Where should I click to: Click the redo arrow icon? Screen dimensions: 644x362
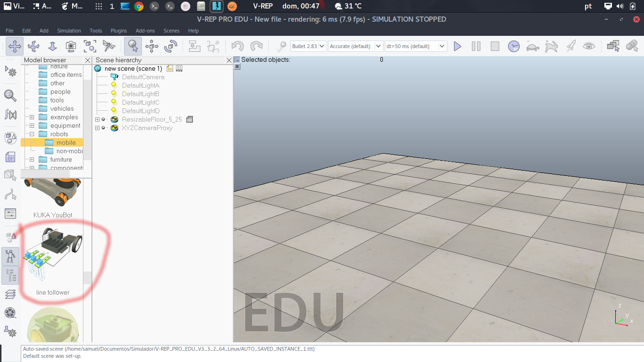click(x=256, y=46)
